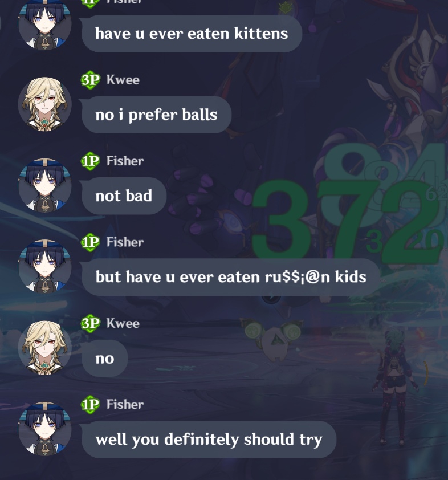Click the Fisher username above "not bad"
Viewport: 448px width, 480px height.
pos(125,161)
